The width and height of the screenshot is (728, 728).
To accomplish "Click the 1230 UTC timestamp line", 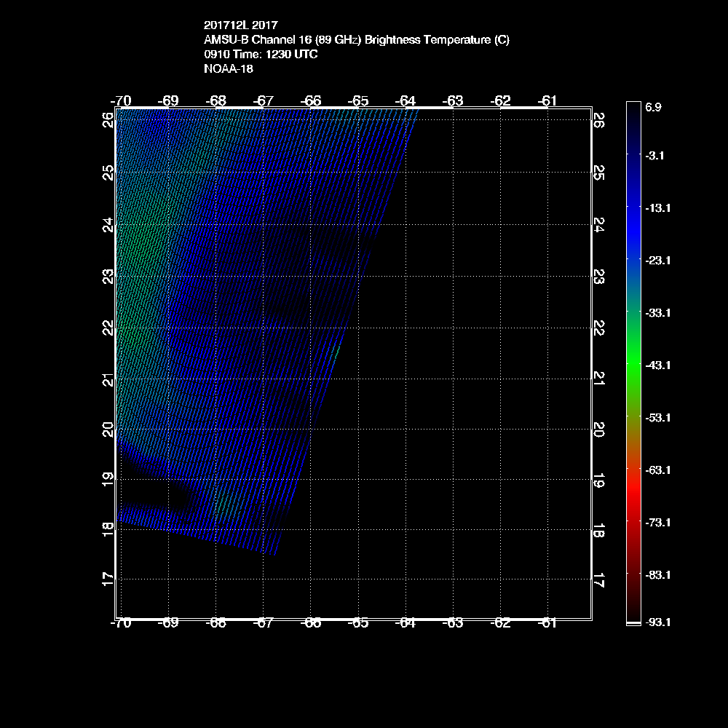I will (x=261, y=55).
